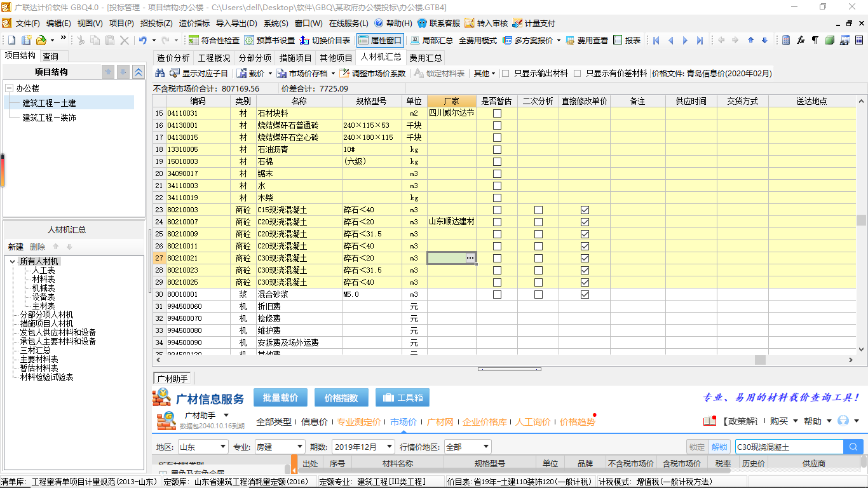
Task: Jump to first record navigation arrow
Action: [656, 40]
